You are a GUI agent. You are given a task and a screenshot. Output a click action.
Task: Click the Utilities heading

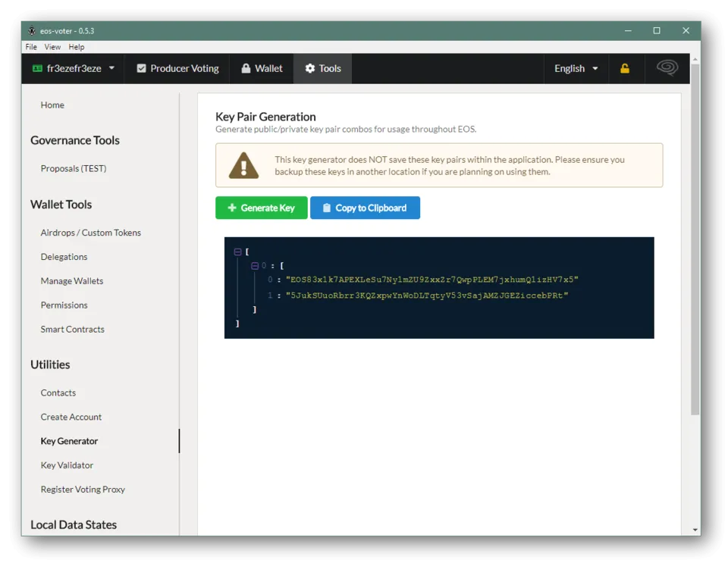[x=50, y=364]
